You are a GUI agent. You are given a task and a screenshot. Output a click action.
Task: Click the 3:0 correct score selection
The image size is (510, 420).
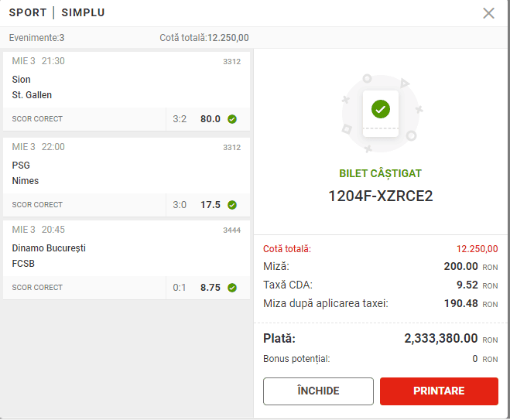[x=180, y=205]
